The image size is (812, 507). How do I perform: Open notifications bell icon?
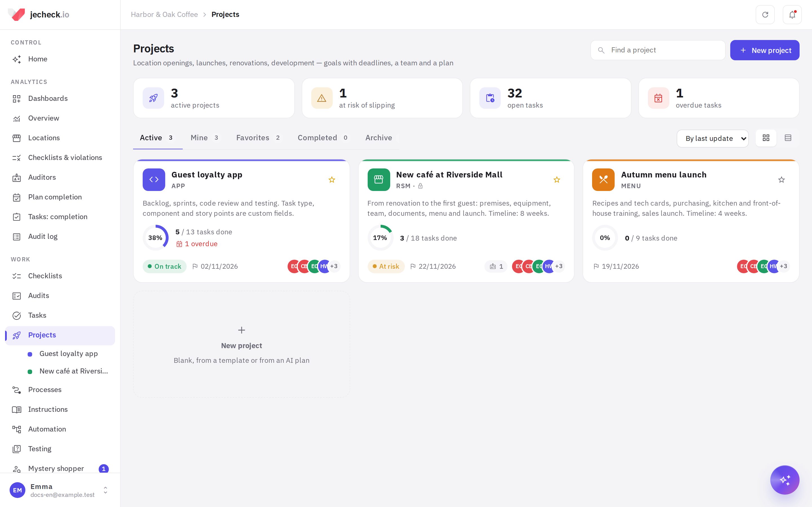[792, 15]
